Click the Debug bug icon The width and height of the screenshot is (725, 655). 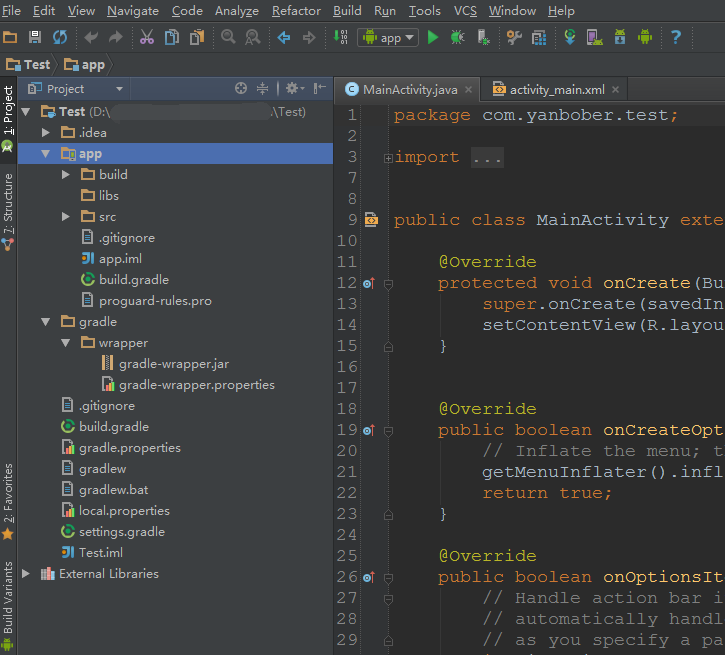click(x=457, y=37)
